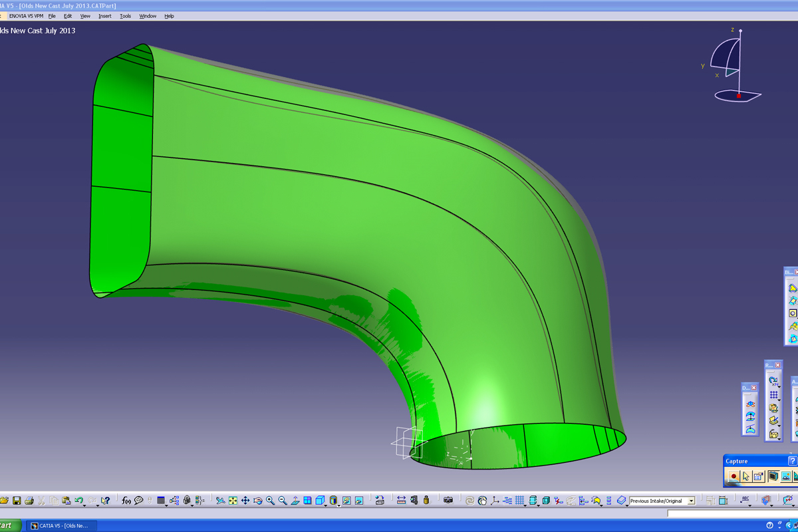Open the Formula f(x) tool
The width and height of the screenshot is (798, 532).
126,500
